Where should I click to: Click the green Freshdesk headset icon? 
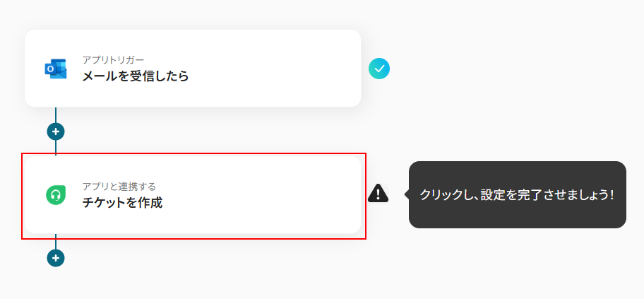click(56, 195)
